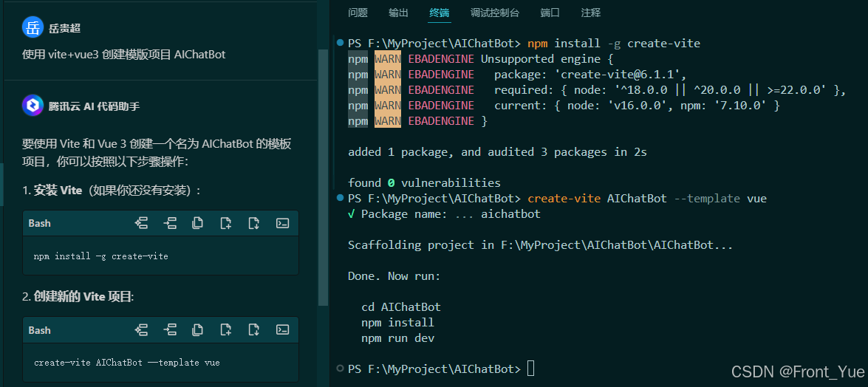Click chat code text create-vite AIChatBot --template vue
This screenshot has height=387, width=868.
point(127,363)
